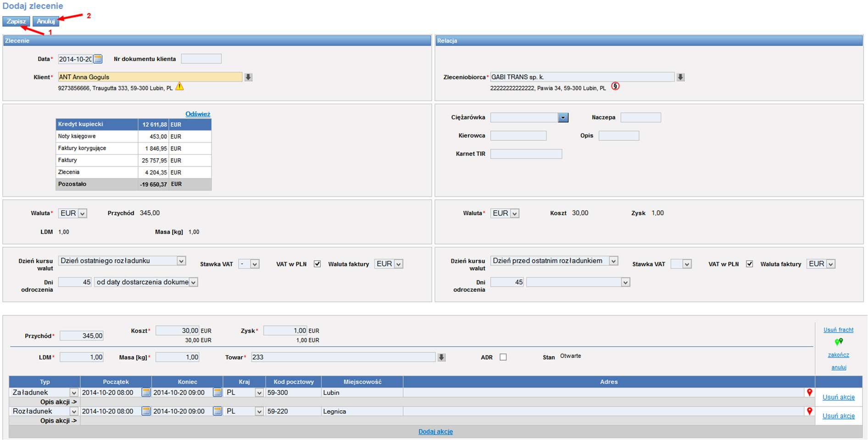Open contractor lookup arrow beside GABI TRANS
Screen dimensions: 868x440
click(x=680, y=77)
